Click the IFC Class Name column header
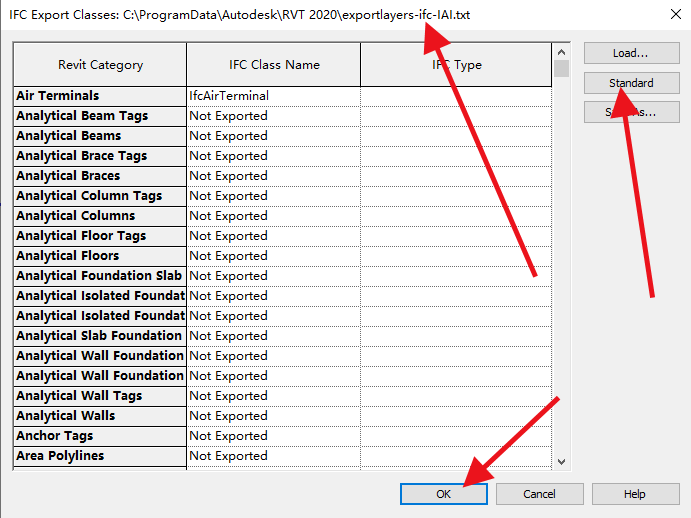 click(x=274, y=65)
